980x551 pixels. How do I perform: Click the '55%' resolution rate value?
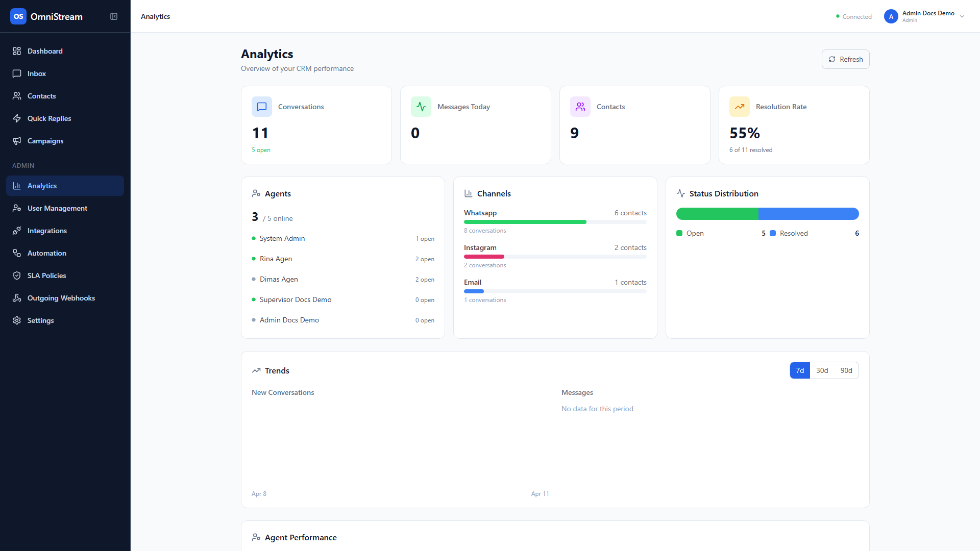745,133
